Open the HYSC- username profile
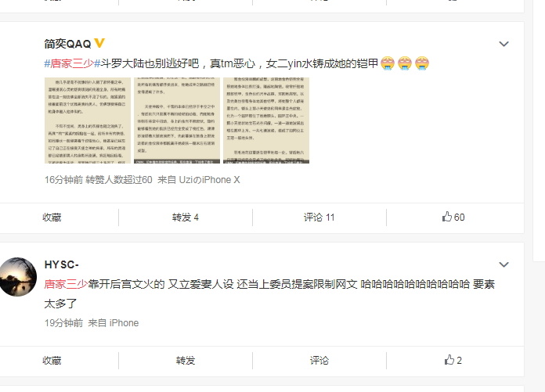The image size is (545, 392). click(x=62, y=264)
